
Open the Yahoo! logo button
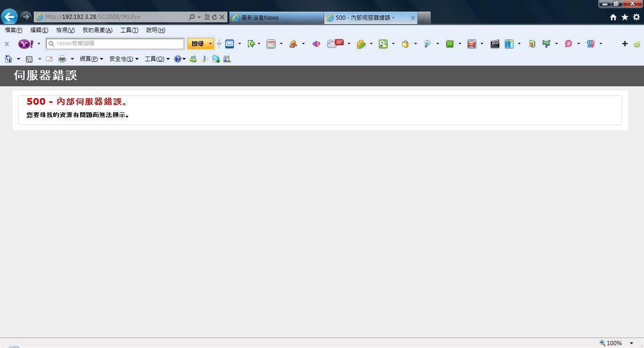26,44
